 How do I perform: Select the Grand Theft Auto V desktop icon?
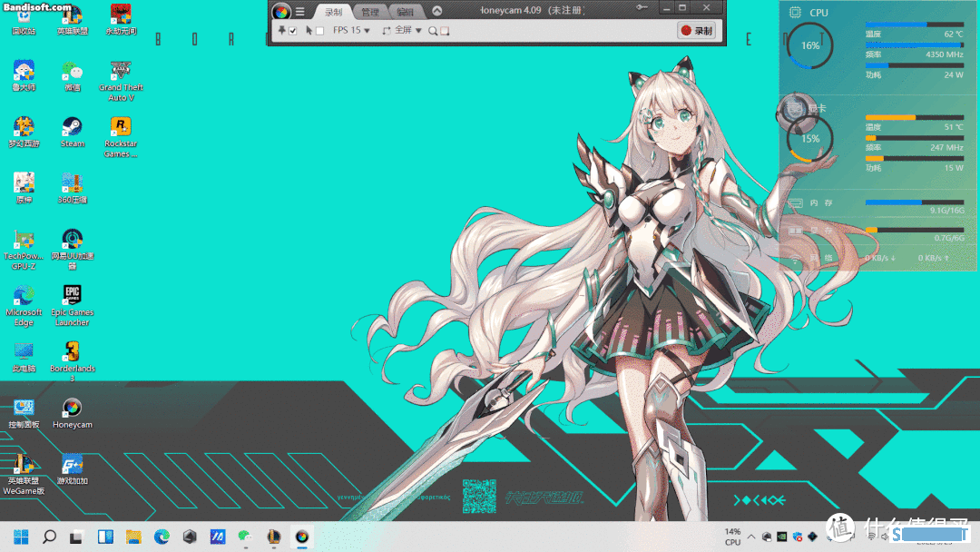pos(121,82)
